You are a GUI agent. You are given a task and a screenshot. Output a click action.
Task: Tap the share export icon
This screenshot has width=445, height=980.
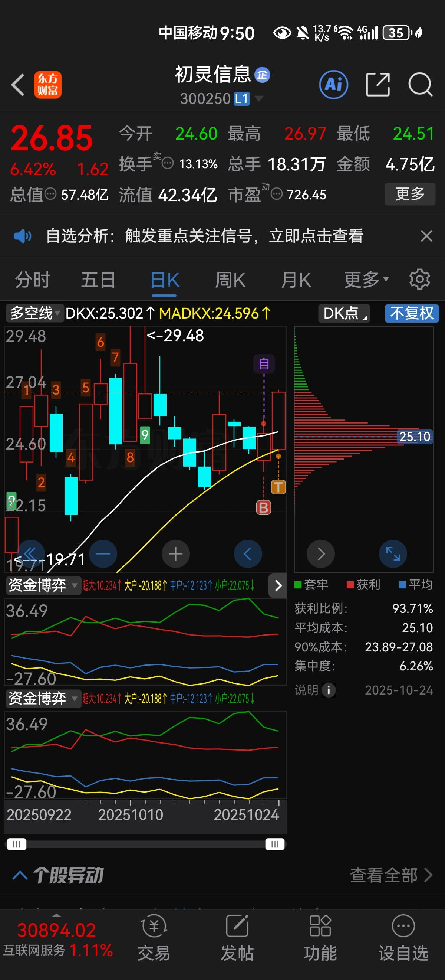[x=378, y=85]
